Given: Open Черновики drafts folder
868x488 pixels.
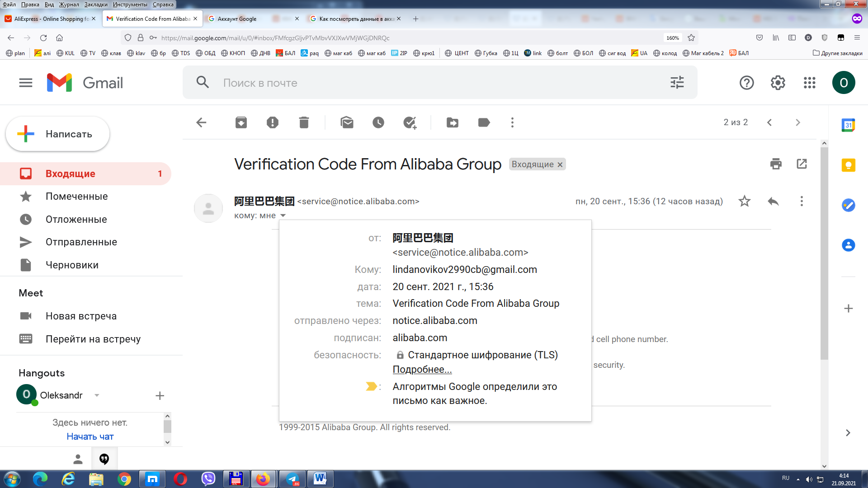Looking at the screenshot, I should (72, 265).
